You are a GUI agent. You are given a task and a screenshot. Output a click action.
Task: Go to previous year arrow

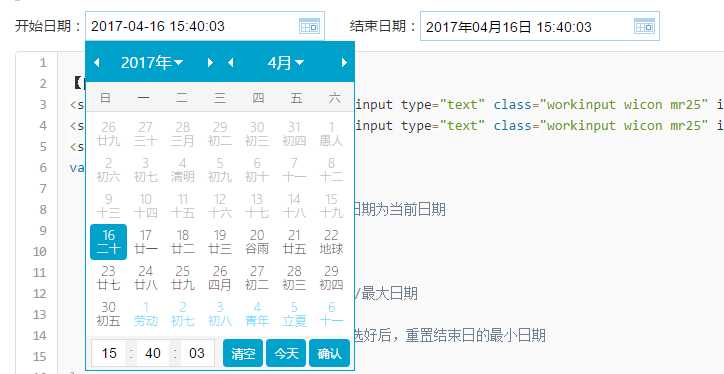[x=97, y=62]
